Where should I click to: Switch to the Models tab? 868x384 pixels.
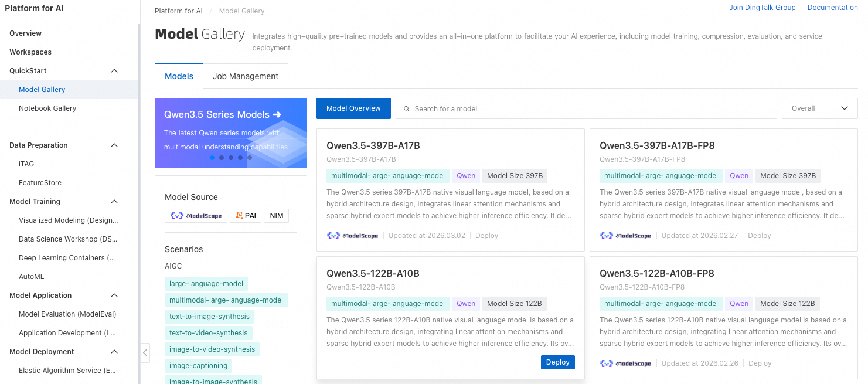(x=179, y=76)
